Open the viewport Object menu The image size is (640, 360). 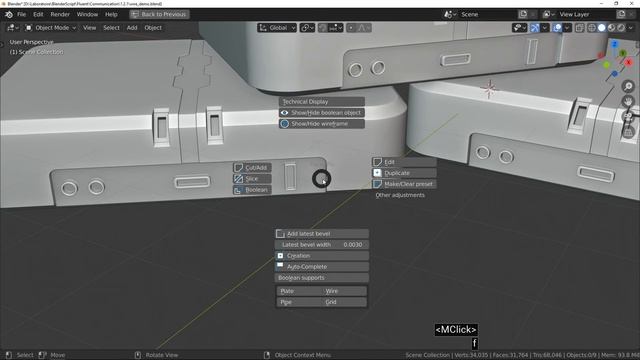click(153, 28)
